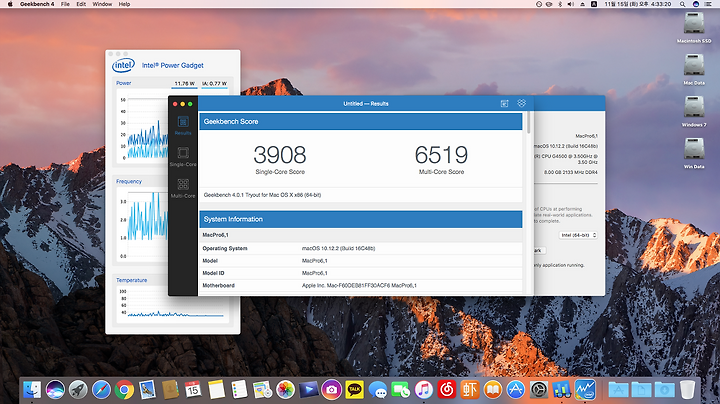Open FaceTime from the Dock
Viewport: 720px width, 404px height.
[x=400, y=390]
